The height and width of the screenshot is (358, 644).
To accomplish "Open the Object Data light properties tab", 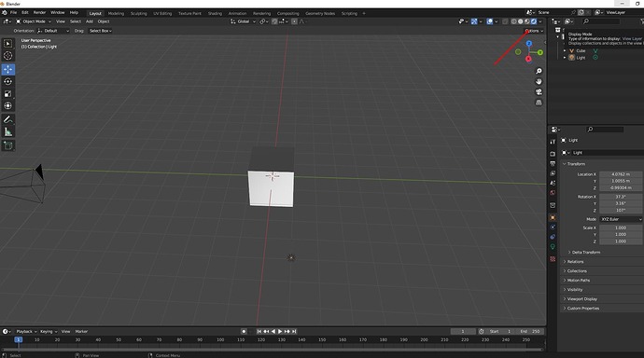I will (553, 247).
